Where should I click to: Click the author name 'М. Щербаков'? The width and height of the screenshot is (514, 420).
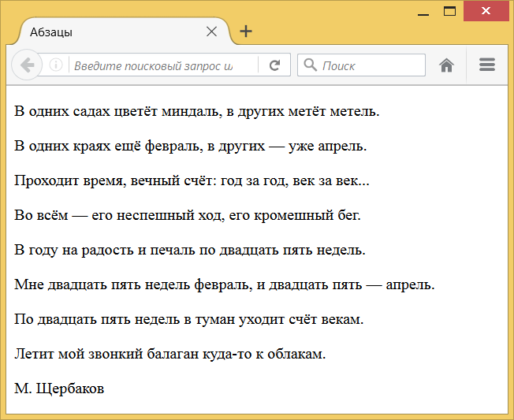59,388
